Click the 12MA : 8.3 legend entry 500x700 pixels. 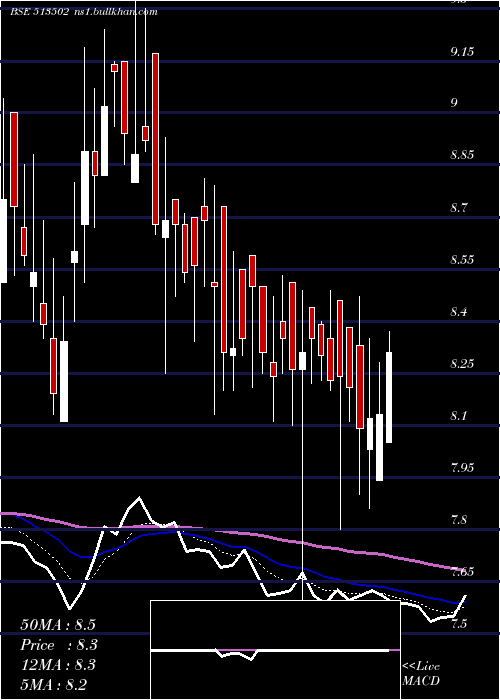58,665
